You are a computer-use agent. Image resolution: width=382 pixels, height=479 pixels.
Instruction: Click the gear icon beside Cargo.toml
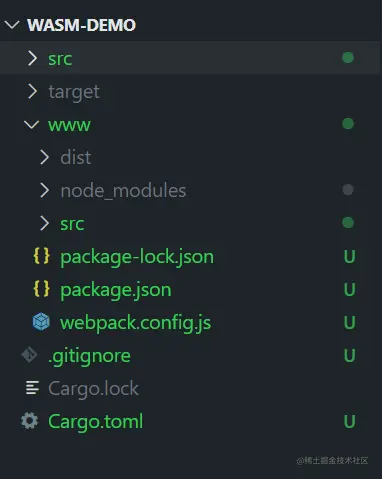tap(30, 421)
